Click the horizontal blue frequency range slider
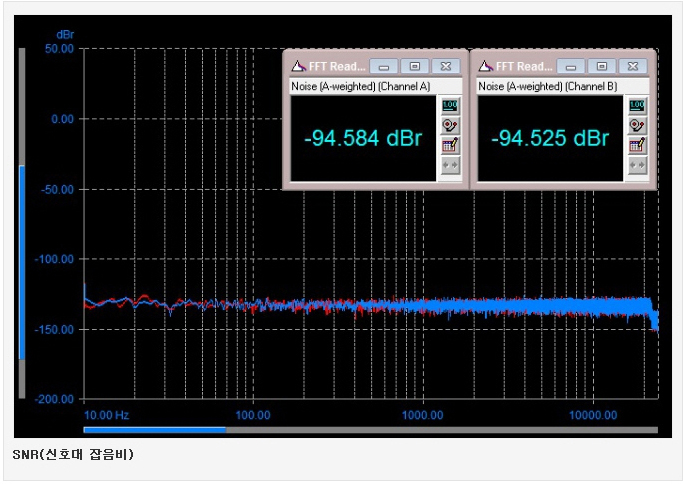 pyautogui.click(x=155, y=430)
